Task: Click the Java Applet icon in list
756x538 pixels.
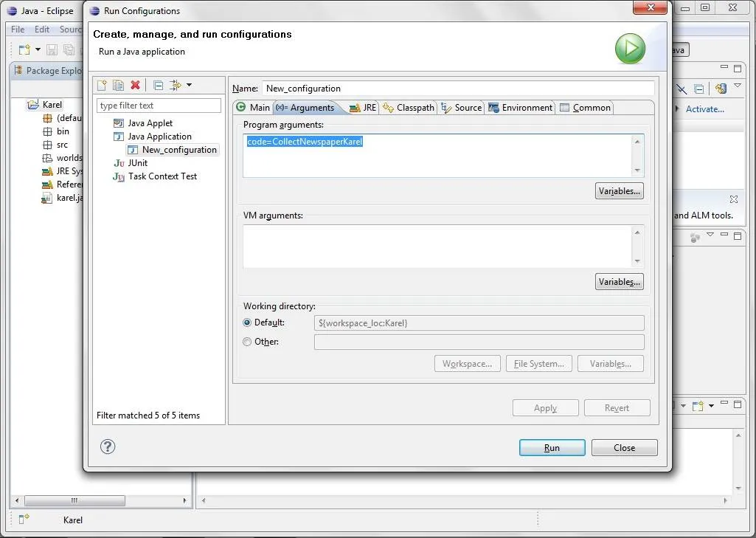Action: 119,123
